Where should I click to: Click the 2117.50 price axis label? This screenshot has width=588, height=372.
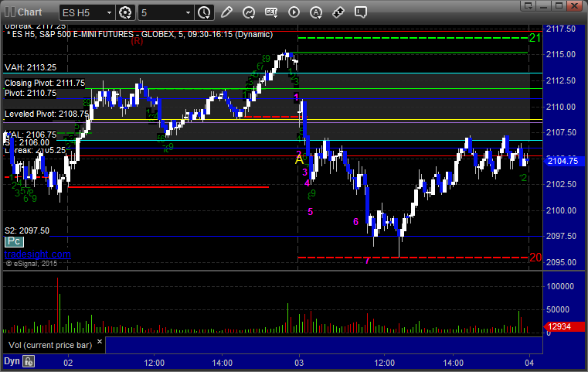[561, 29]
